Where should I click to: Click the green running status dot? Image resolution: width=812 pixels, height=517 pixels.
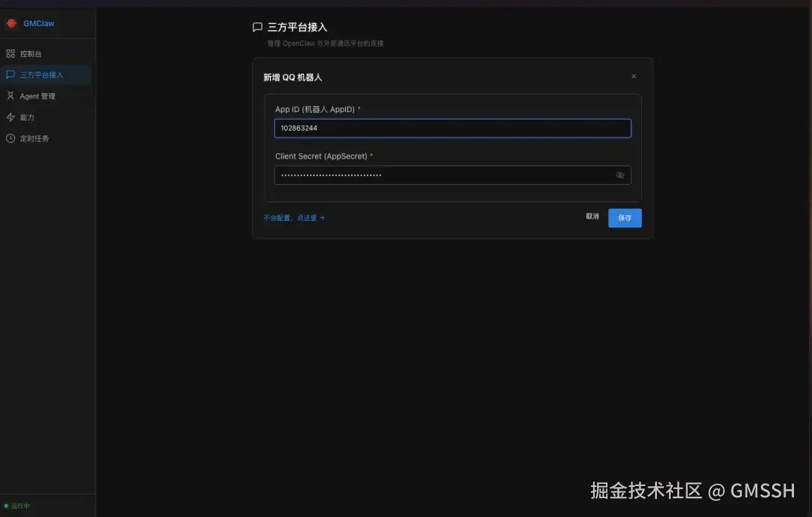(7, 506)
